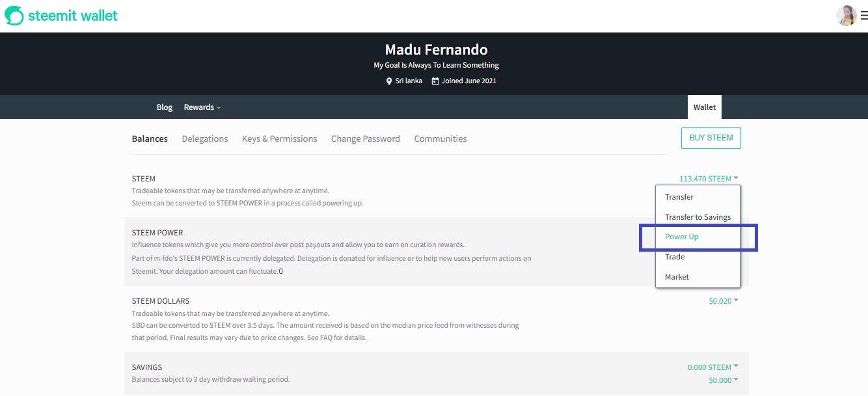Expand the $0.000 savings dollars dropdown
This screenshot has width=868, height=396.
click(x=724, y=380)
